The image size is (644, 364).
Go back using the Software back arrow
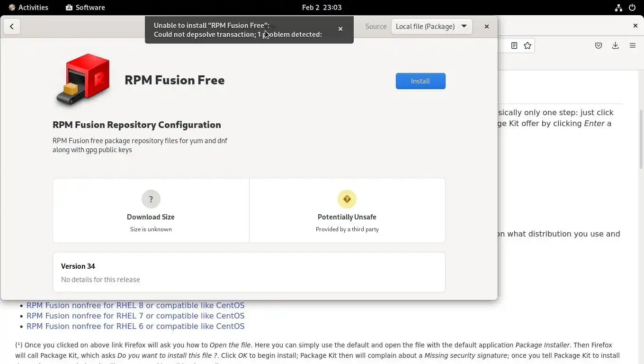(x=12, y=27)
